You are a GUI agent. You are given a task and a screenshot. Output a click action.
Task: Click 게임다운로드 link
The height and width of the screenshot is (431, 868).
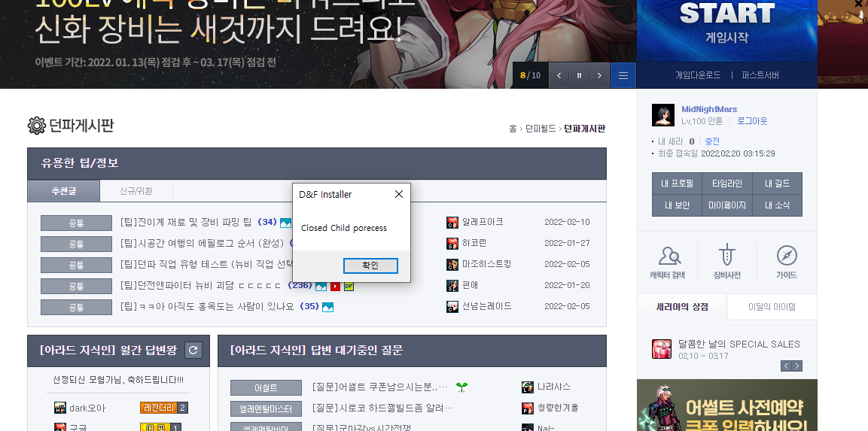click(x=698, y=75)
